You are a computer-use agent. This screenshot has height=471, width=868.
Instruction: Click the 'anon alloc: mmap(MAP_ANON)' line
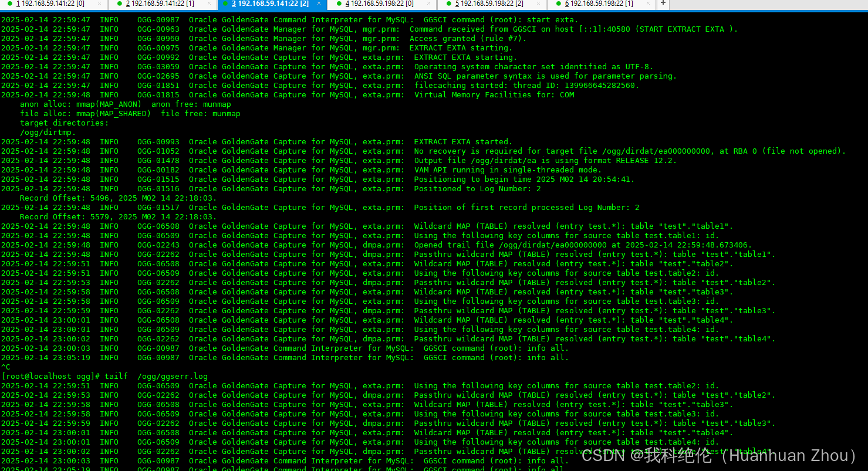pyautogui.click(x=126, y=104)
